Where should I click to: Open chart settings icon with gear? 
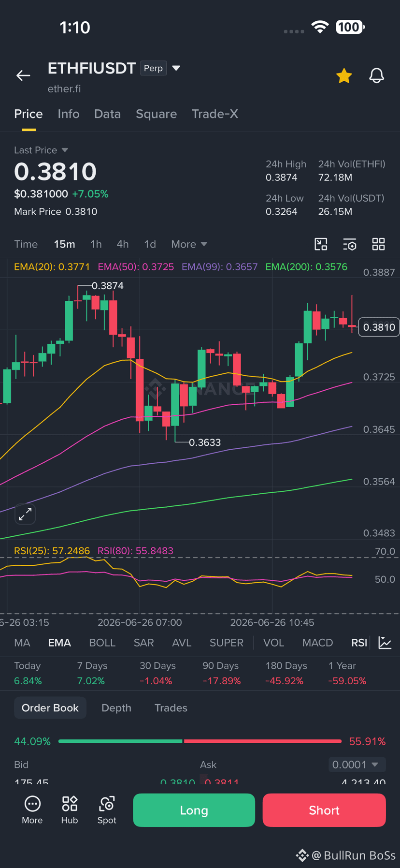(350, 244)
